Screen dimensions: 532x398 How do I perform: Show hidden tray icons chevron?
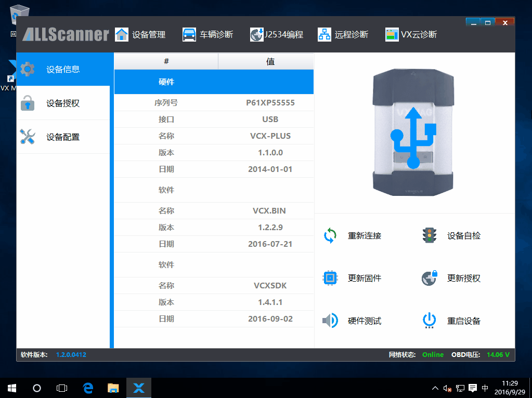click(x=435, y=388)
